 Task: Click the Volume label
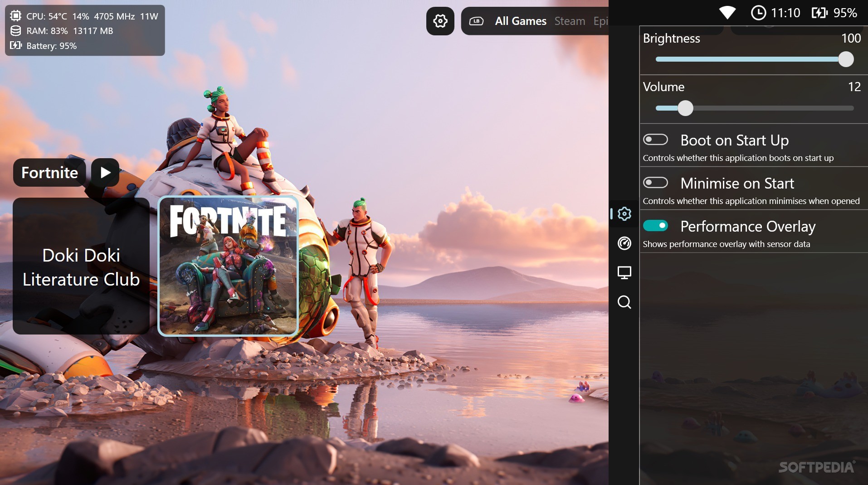(663, 87)
